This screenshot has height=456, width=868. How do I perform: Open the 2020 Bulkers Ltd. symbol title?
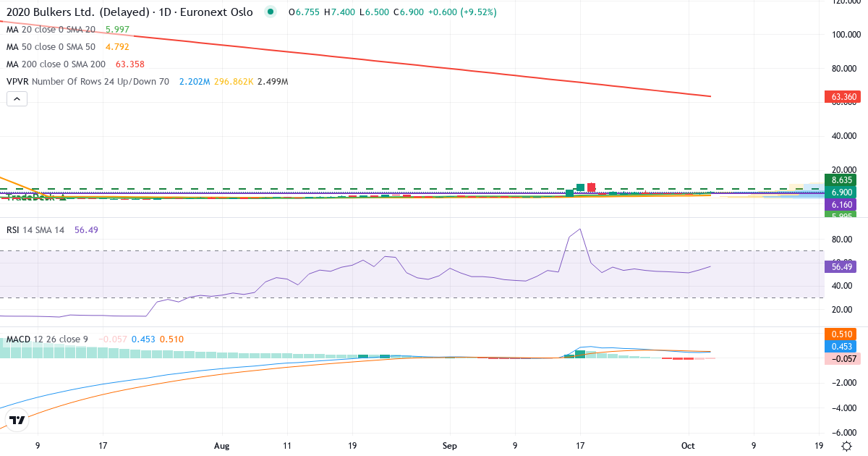[x=129, y=12]
